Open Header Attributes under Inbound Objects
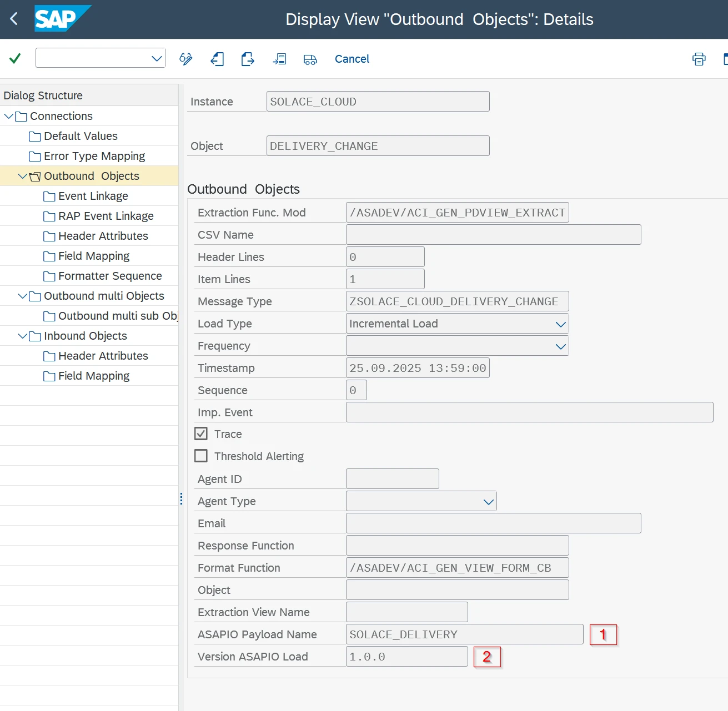 [96, 356]
